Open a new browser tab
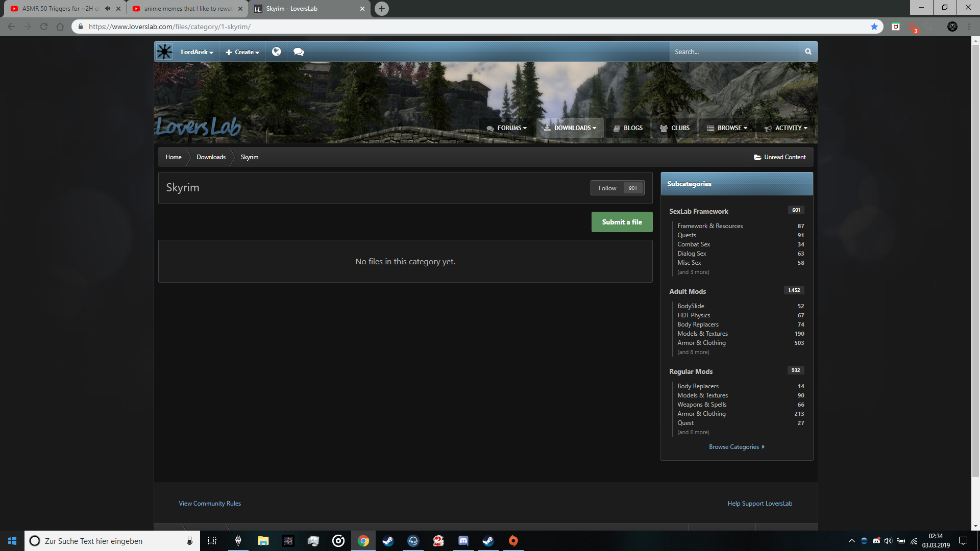Screen dimensions: 980x551 point(382,9)
